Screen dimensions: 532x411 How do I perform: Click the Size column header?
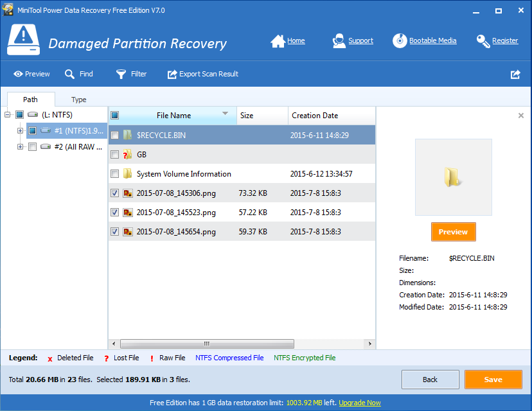(262, 116)
